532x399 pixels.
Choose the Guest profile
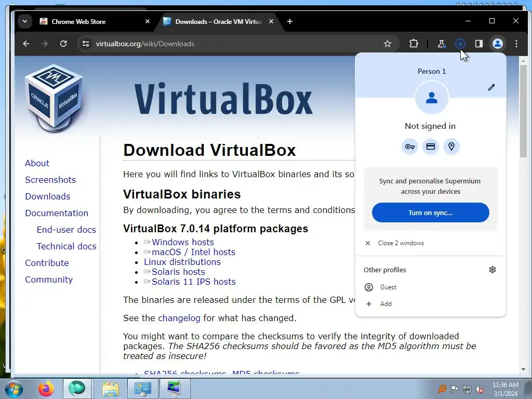coord(431,287)
